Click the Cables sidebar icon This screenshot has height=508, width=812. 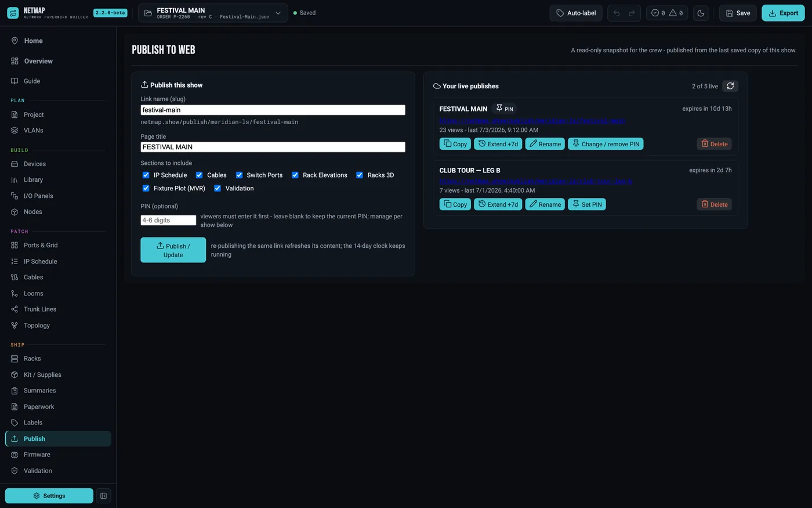click(14, 277)
